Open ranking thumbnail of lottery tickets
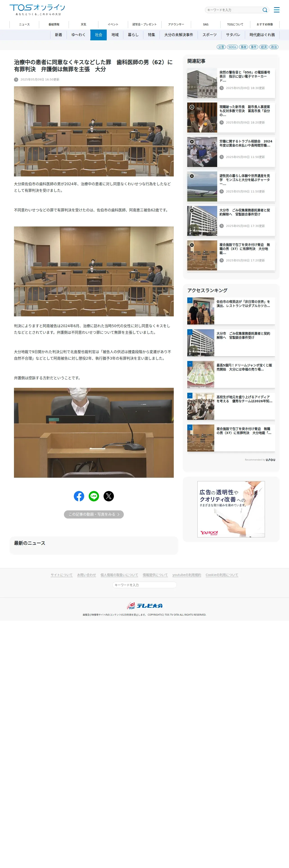 click(x=201, y=375)
